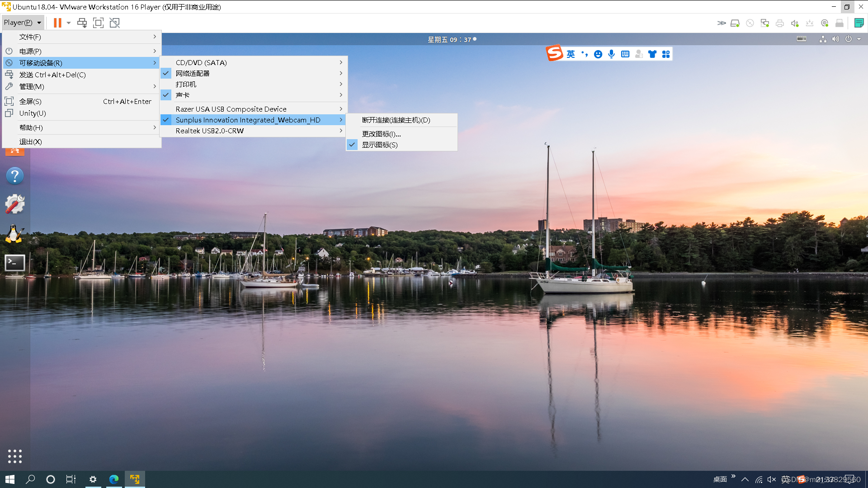Expand the 打印机 device submenu
Viewport: 868px width, 488px height.
point(254,84)
